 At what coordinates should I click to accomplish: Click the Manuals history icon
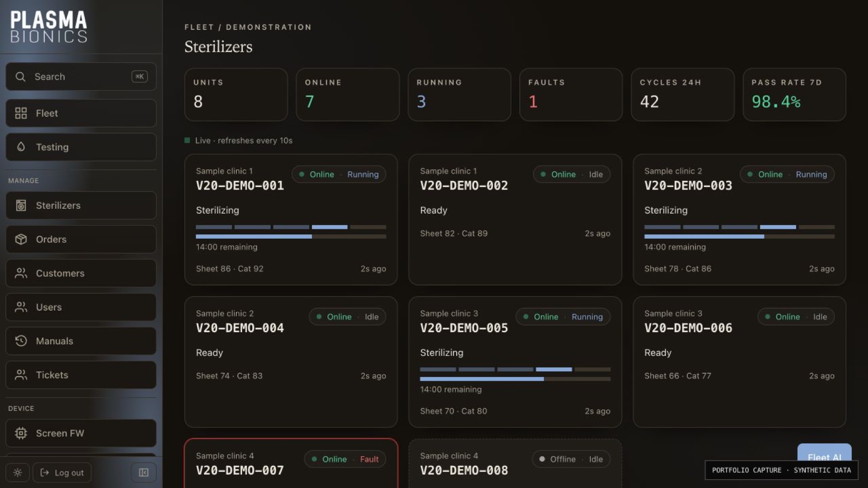tap(21, 341)
